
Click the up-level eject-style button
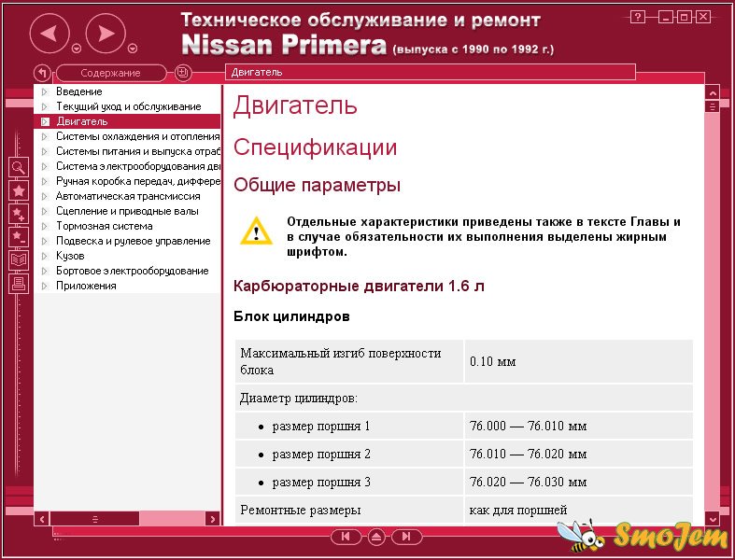376,537
